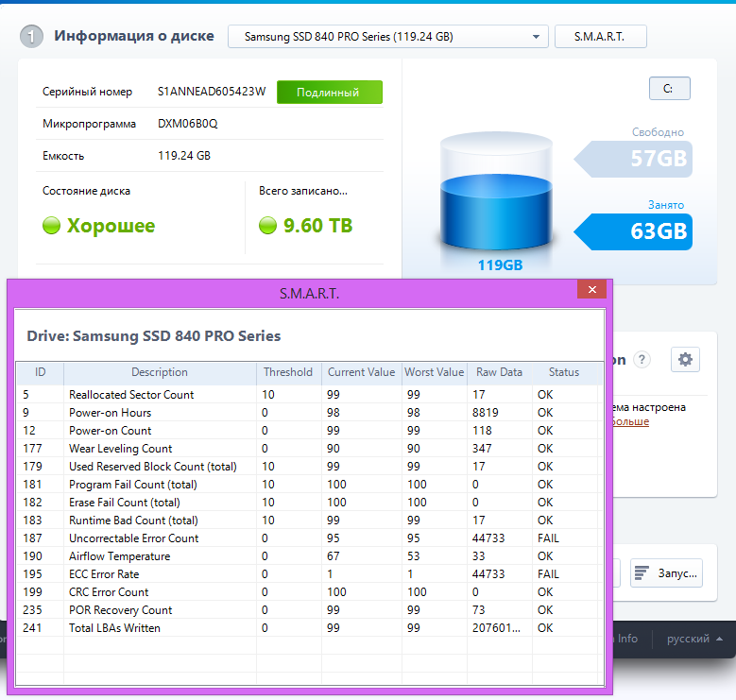
Task: Click the green Подлинный button
Action: point(329,93)
